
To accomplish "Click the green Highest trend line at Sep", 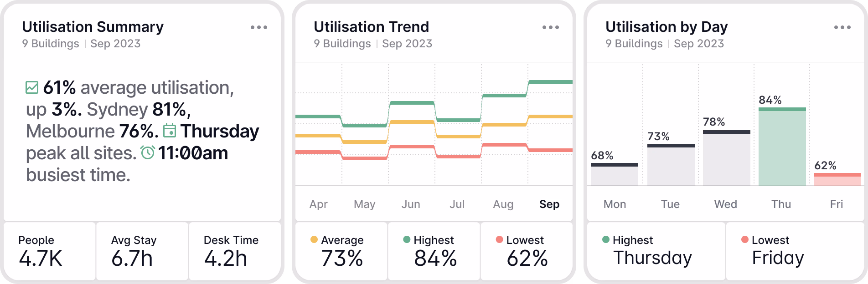I will tap(550, 82).
